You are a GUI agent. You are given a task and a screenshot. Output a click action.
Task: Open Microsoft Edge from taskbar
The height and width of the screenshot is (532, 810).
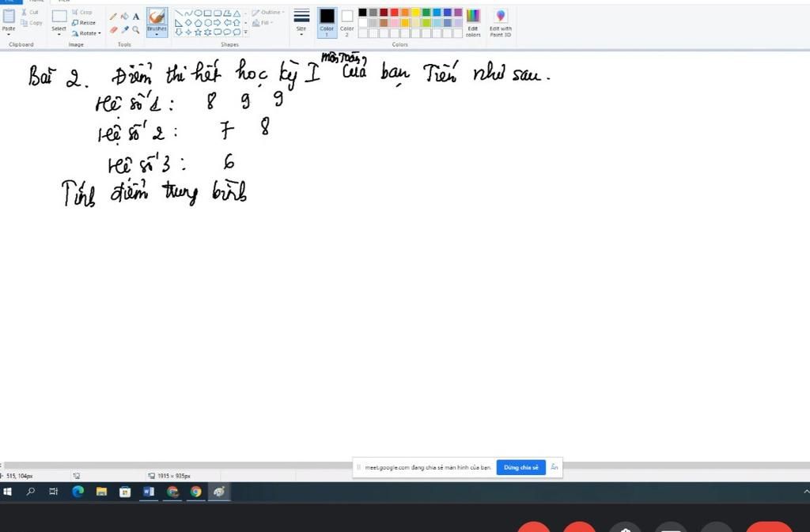[78, 492]
